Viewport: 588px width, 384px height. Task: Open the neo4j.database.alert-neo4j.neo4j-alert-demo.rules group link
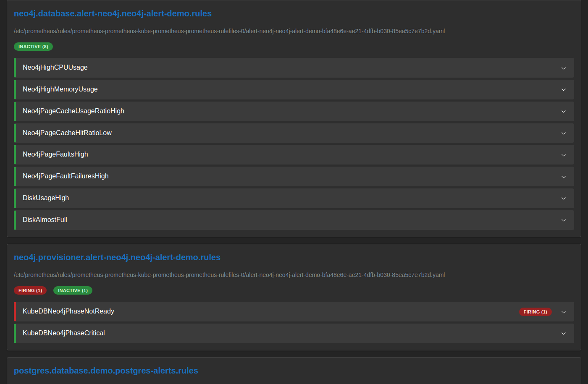click(113, 13)
